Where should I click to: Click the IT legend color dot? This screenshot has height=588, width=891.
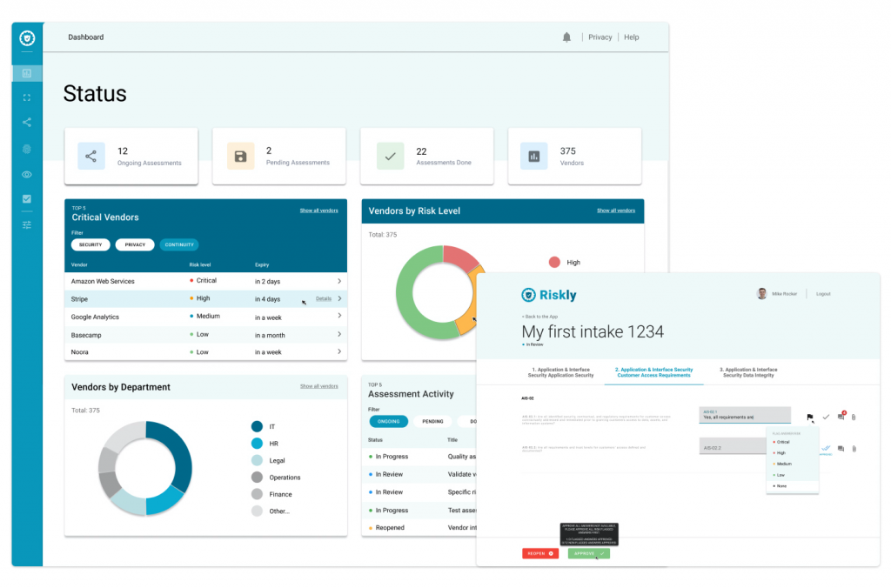[x=257, y=427]
